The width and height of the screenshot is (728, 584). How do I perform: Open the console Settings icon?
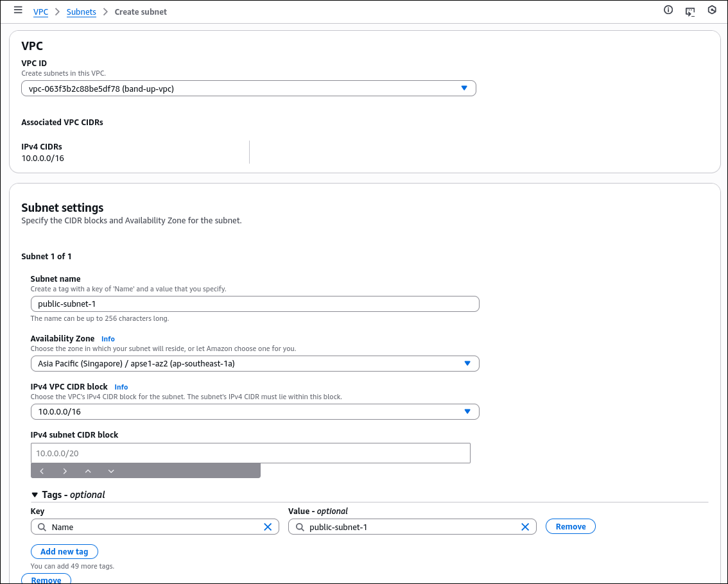pyautogui.click(x=712, y=10)
